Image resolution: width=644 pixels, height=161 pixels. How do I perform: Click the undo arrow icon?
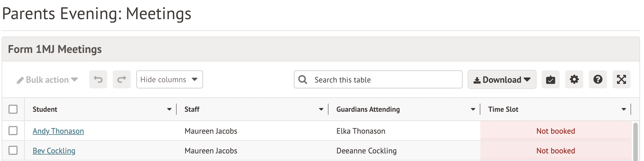[x=98, y=79]
